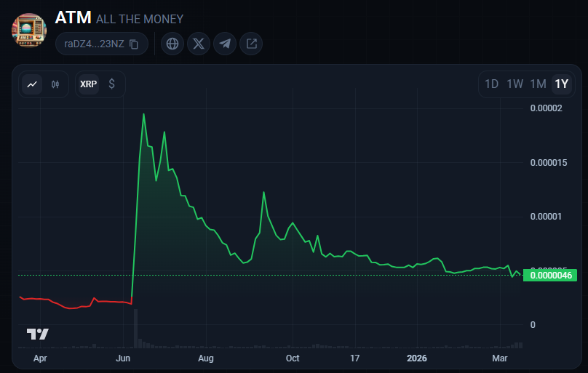Select the 1W time range
This screenshot has height=373, width=588.
[514, 84]
